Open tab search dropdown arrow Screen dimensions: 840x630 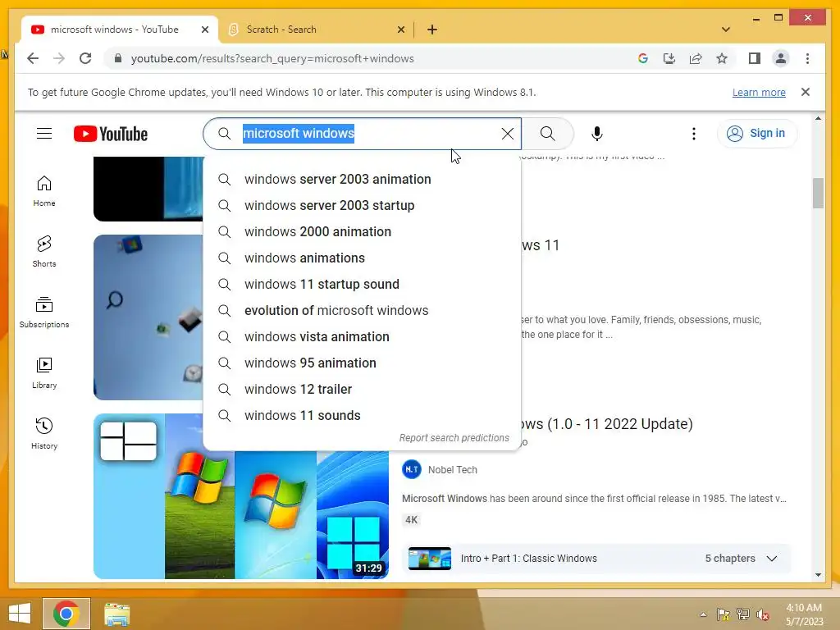point(726,30)
